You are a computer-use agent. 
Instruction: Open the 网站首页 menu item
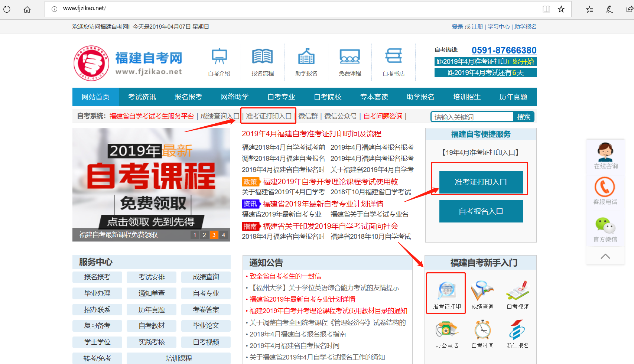[95, 97]
